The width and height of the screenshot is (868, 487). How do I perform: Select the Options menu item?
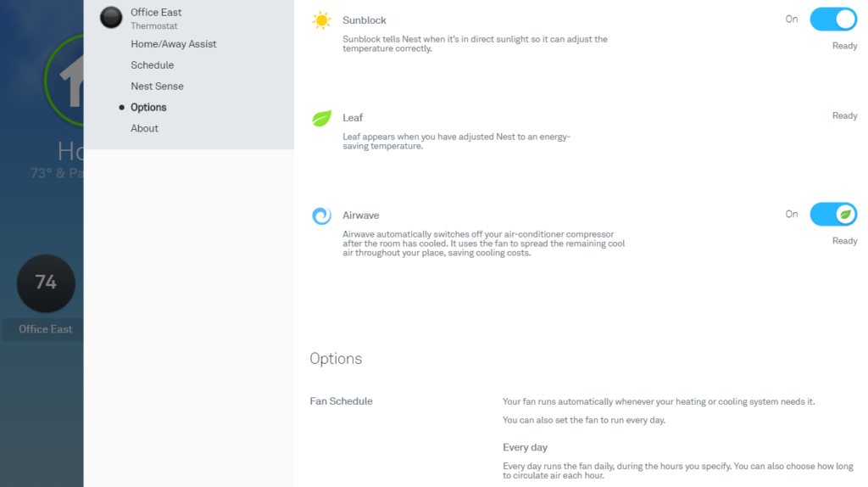(x=148, y=108)
